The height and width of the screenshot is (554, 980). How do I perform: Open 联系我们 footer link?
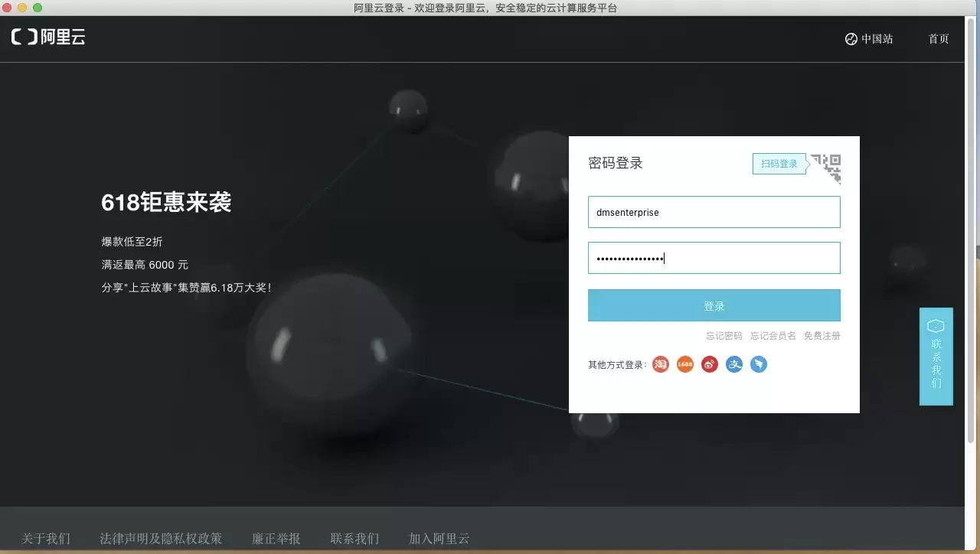354,539
